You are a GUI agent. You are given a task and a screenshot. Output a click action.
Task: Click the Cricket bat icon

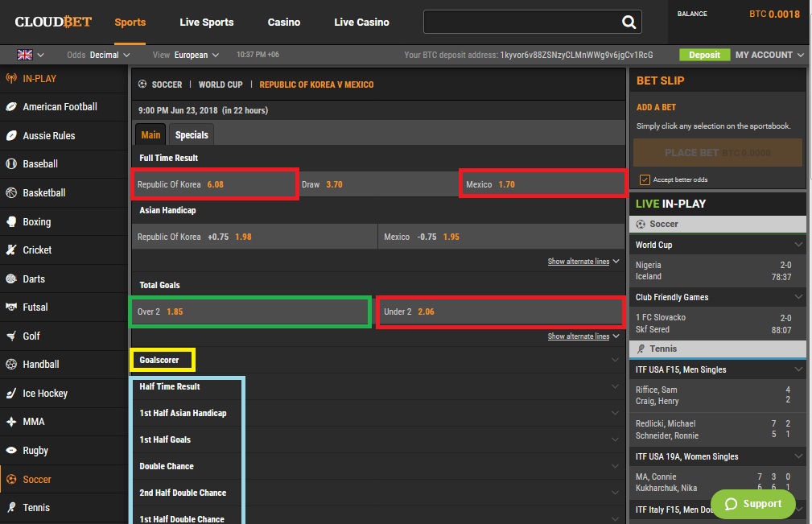pyautogui.click(x=11, y=250)
